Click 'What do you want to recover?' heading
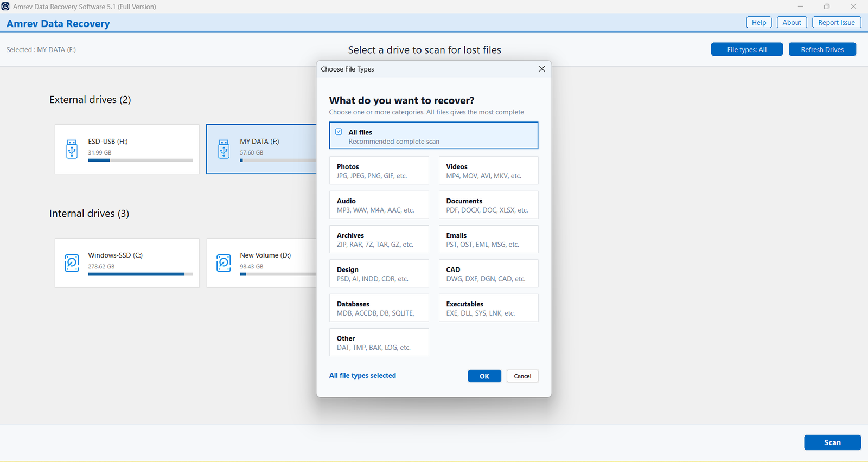 coord(401,100)
